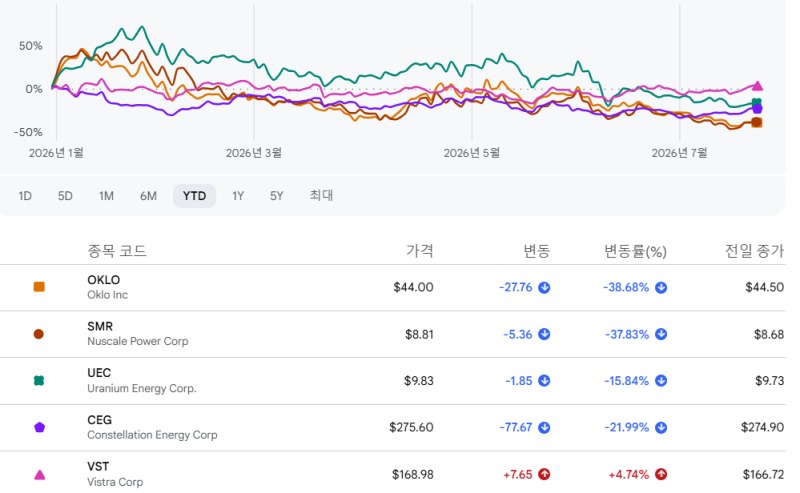Click the 2026년 7월 axis label
Image resolution: width=800 pixels, height=493 pixels.
coord(679,153)
